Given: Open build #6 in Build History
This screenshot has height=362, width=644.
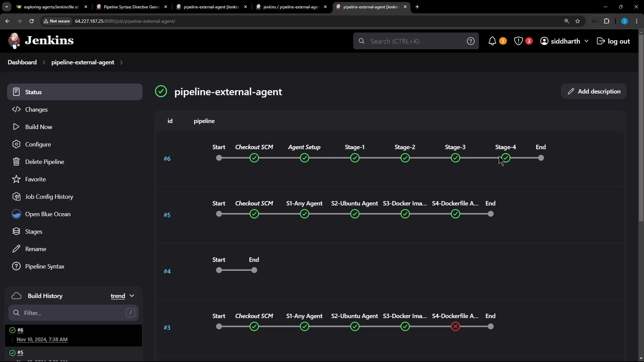Looking at the screenshot, I should click(x=20, y=330).
